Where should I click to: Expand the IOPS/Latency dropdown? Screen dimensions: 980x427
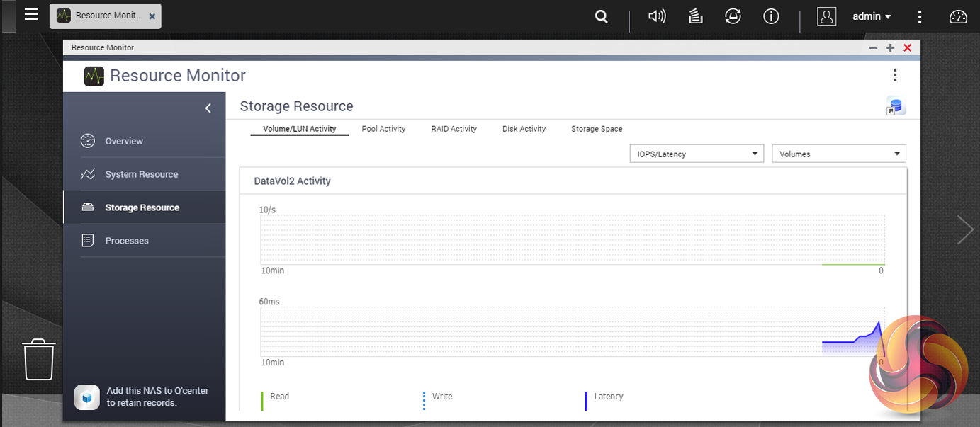[696, 154]
